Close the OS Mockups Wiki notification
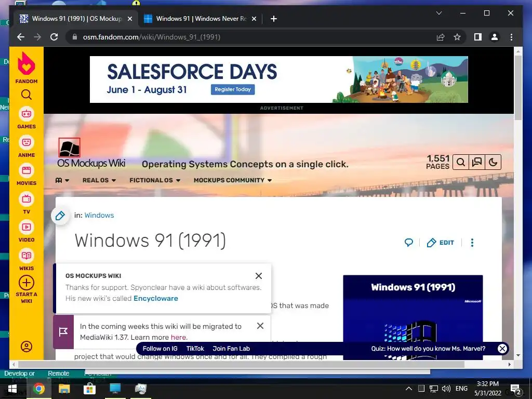The image size is (532, 399). pyautogui.click(x=259, y=276)
